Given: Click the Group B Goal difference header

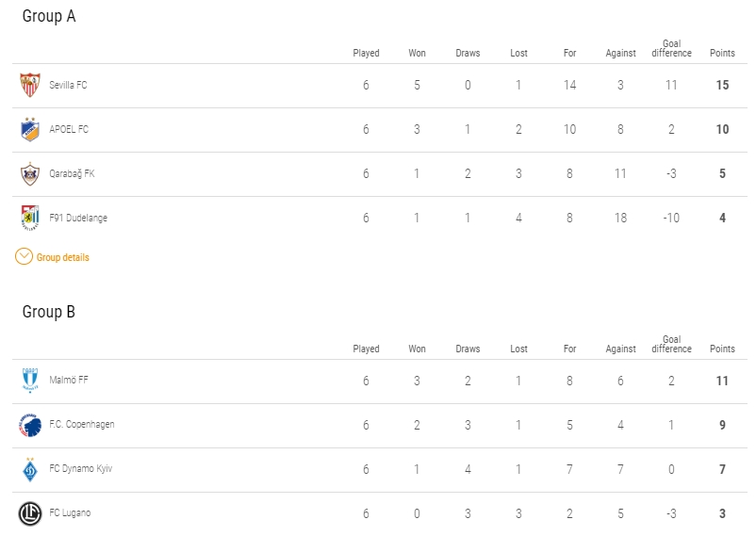Looking at the screenshot, I should point(671,344).
